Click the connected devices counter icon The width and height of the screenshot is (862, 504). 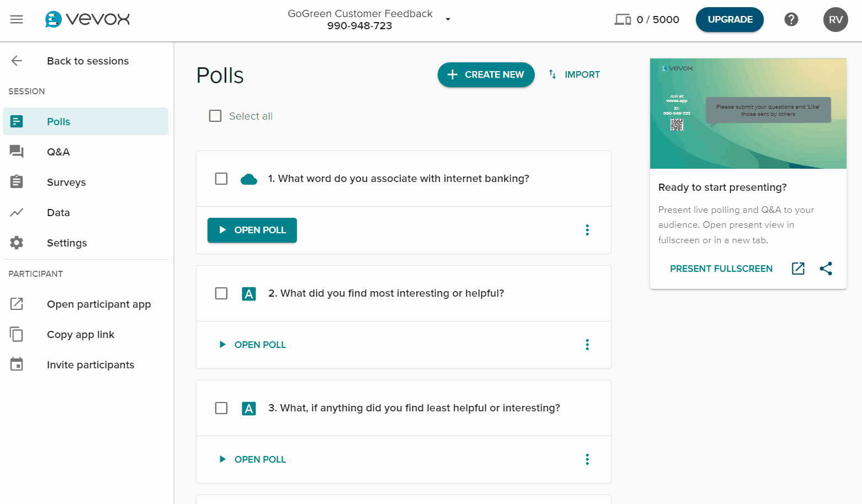(623, 20)
